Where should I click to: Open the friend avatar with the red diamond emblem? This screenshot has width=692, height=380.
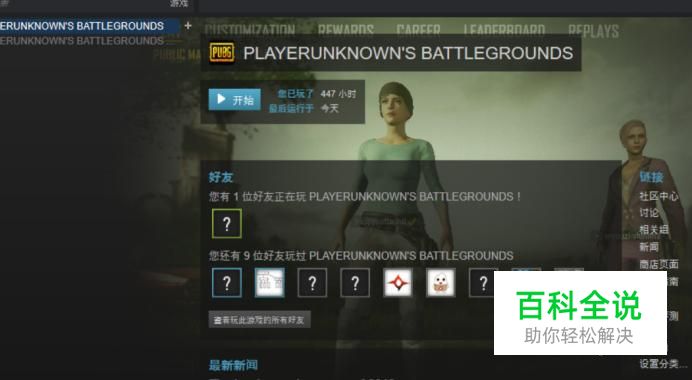click(398, 282)
